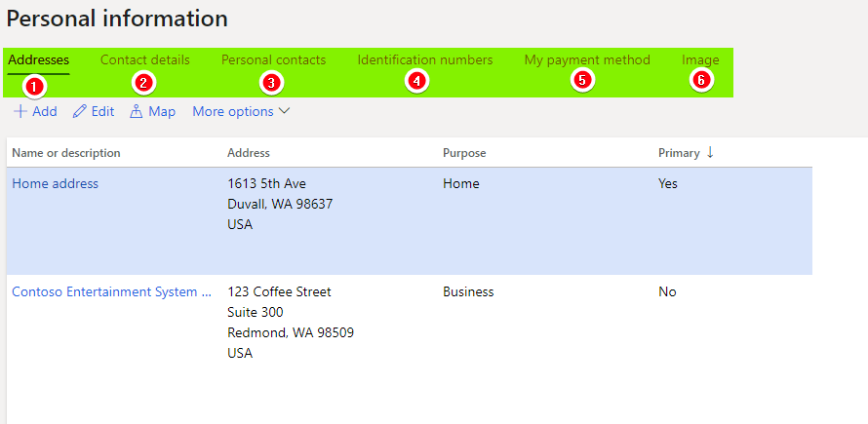
Task: Click the red callout badge numbered 6
Action: tap(701, 80)
